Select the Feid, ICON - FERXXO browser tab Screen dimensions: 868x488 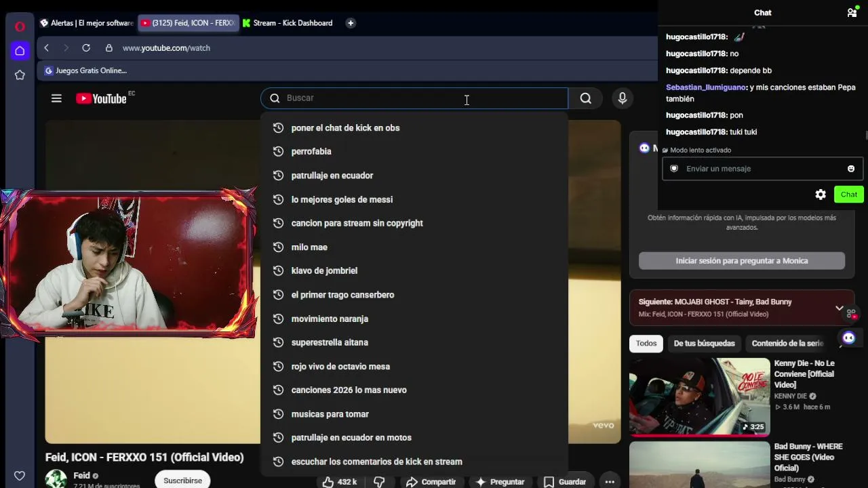coord(189,23)
